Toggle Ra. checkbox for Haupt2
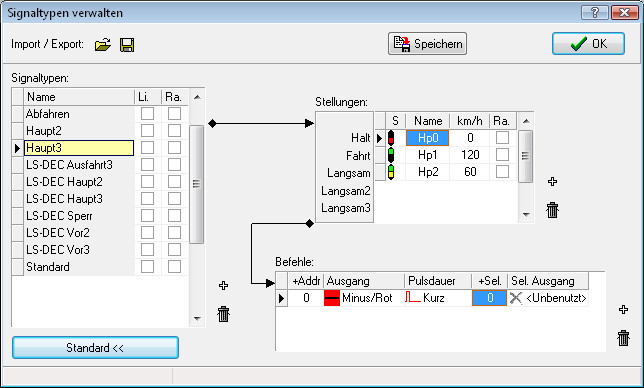Image resolution: width=644 pixels, height=388 pixels. (174, 131)
